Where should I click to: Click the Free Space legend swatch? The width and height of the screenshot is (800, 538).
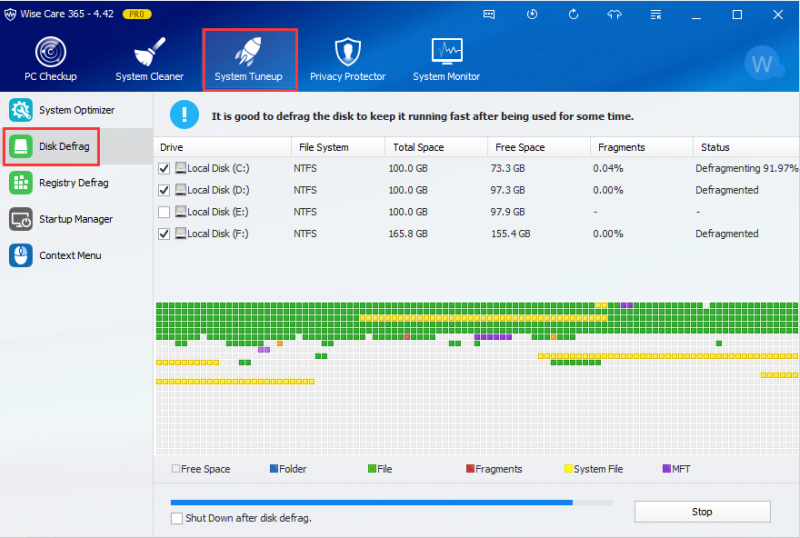[x=176, y=469]
